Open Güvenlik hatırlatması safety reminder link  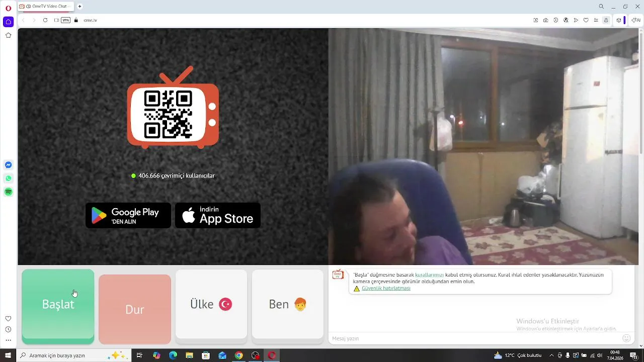point(386,288)
